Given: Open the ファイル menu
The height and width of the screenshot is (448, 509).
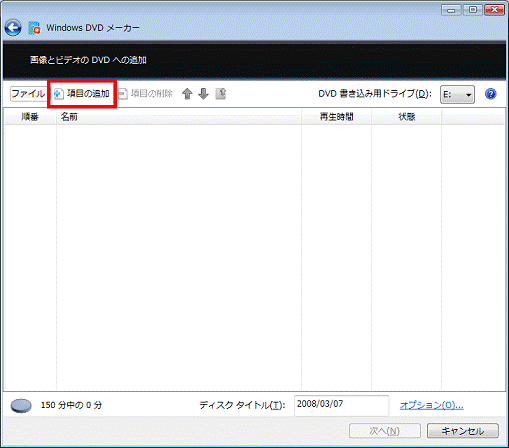Looking at the screenshot, I should [28, 94].
